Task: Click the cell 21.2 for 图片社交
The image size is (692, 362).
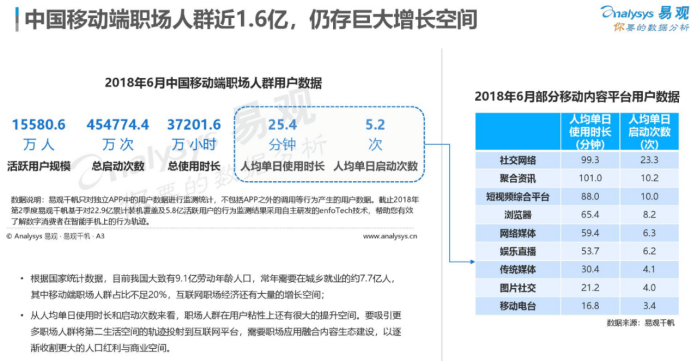Action: (590, 287)
